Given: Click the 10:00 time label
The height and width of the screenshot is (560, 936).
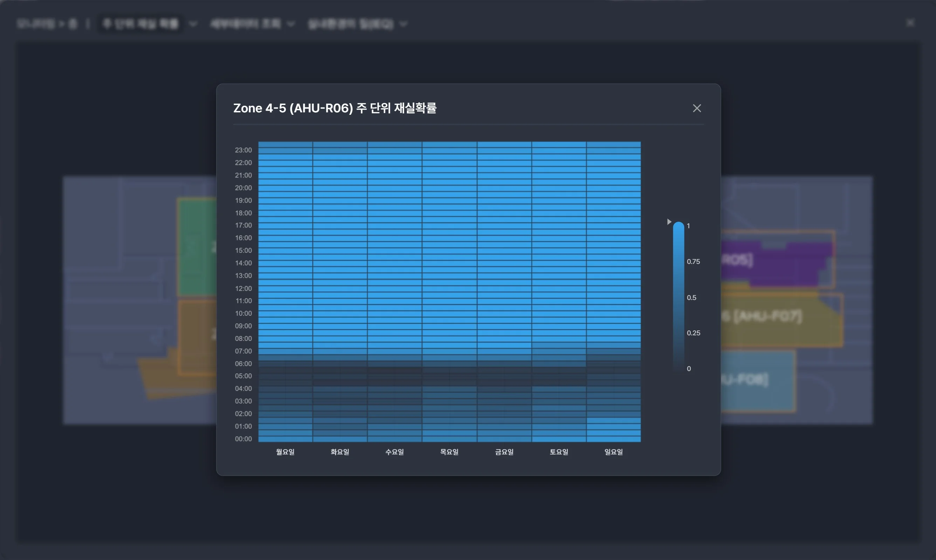Looking at the screenshot, I should (243, 313).
